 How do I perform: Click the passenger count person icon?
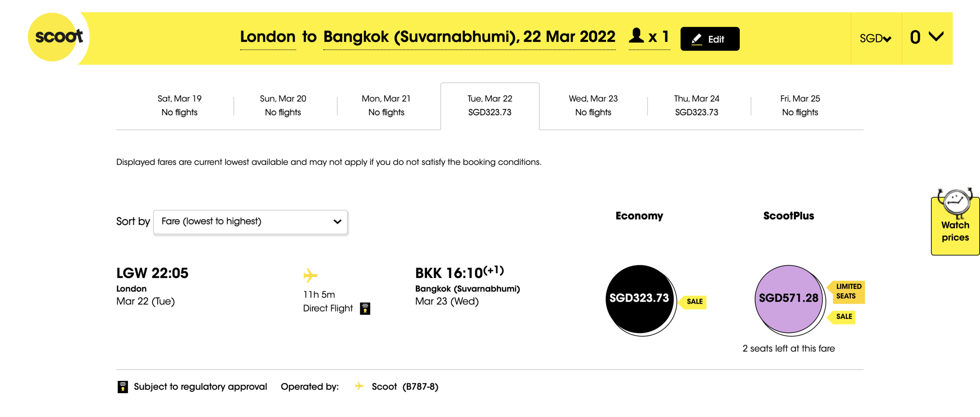pos(636,36)
